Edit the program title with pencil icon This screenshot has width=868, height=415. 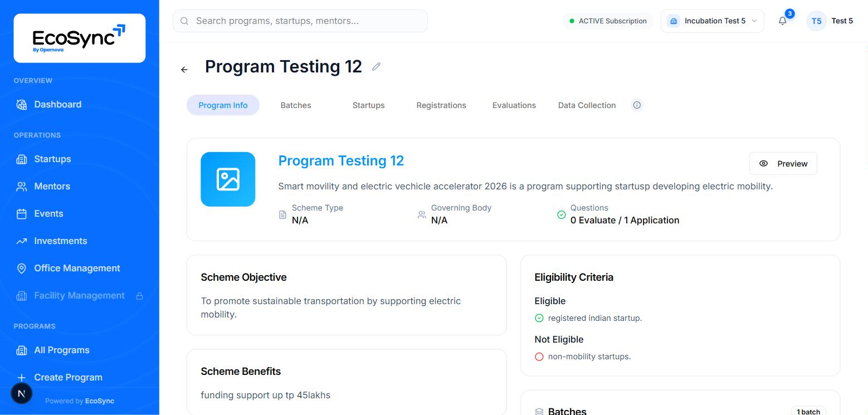coord(377,67)
